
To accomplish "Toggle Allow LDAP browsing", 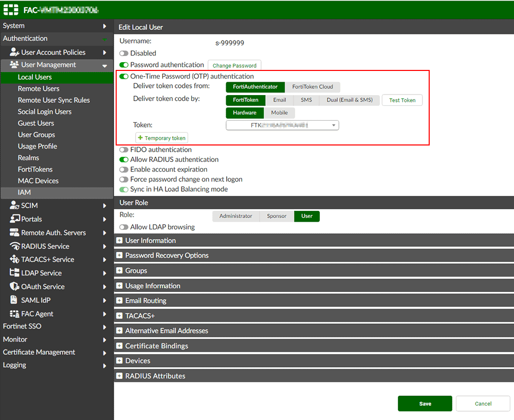I will [x=123, y=227].
